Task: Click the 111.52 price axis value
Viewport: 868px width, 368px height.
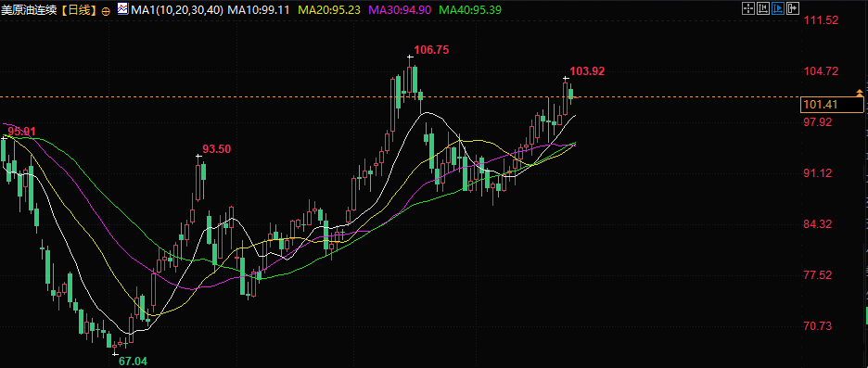Action: point(821,20)
